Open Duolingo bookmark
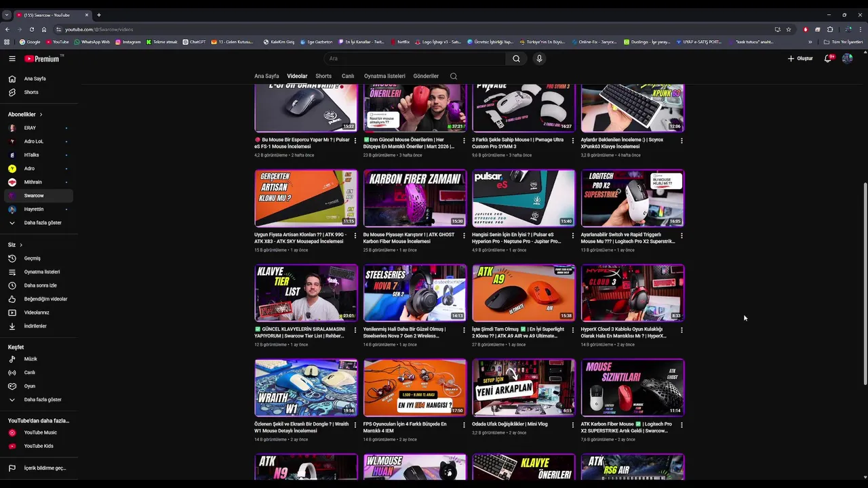The image size is (868, 488). point(647,41)
